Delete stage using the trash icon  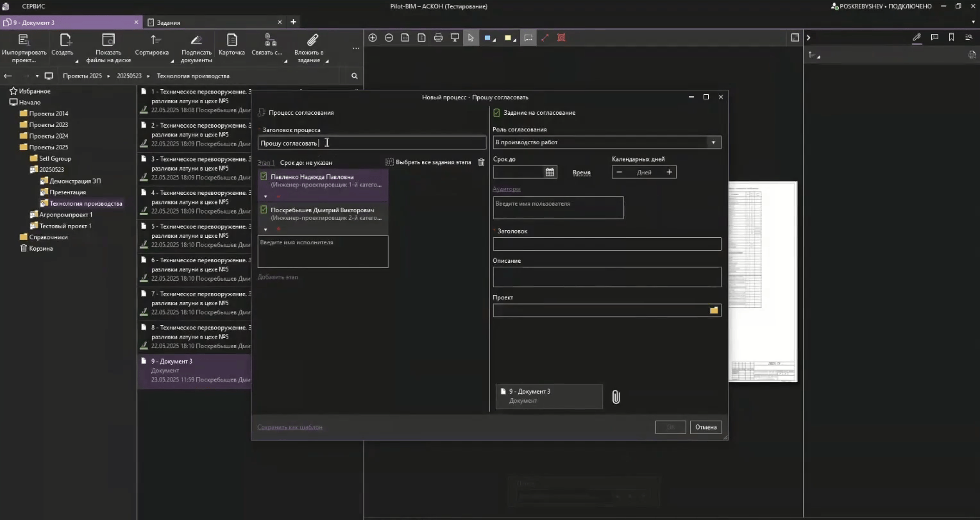[x=481, y=162]
